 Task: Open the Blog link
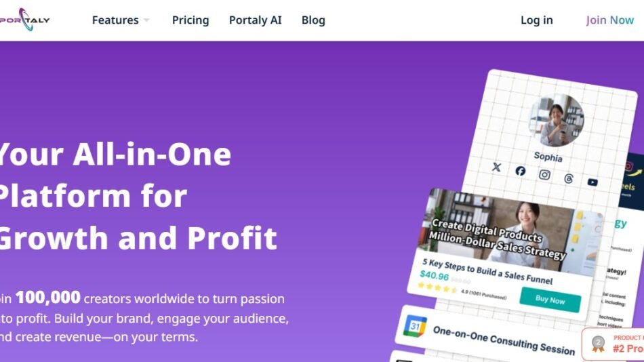(x=313, y=20)
